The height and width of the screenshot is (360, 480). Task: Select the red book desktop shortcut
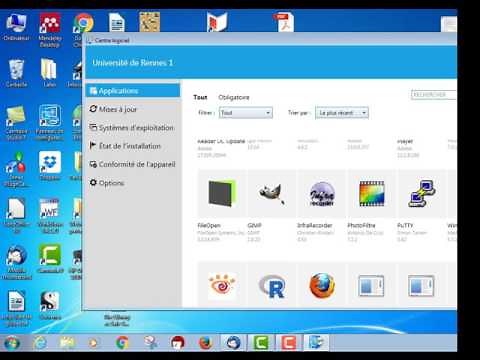click(217, 22)
